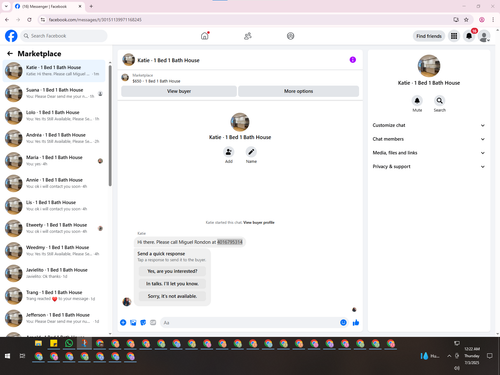Select the Messenger | Facebook tab

tap(48, 6)
